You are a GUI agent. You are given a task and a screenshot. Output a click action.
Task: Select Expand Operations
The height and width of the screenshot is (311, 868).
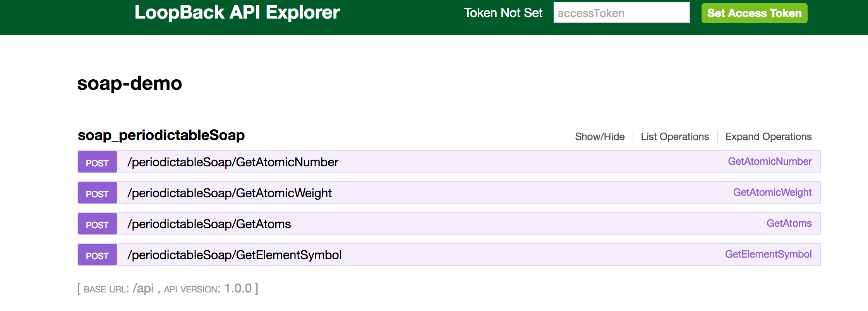point(769,137)
